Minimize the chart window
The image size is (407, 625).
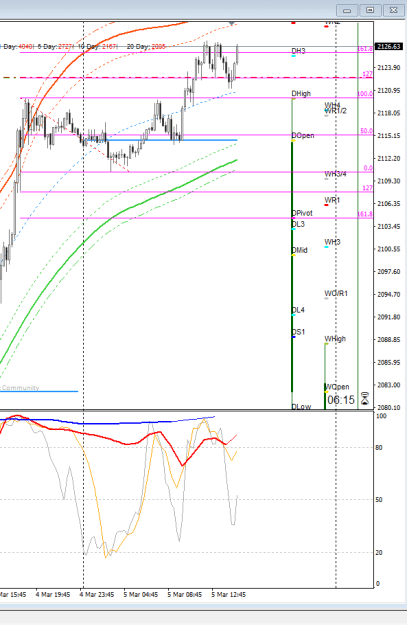tap(347, 10)
